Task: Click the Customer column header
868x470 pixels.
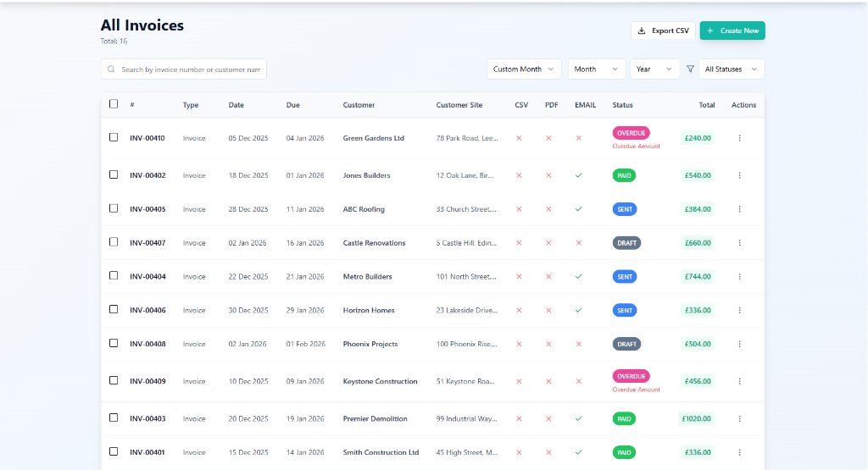Action: (359, 105)
